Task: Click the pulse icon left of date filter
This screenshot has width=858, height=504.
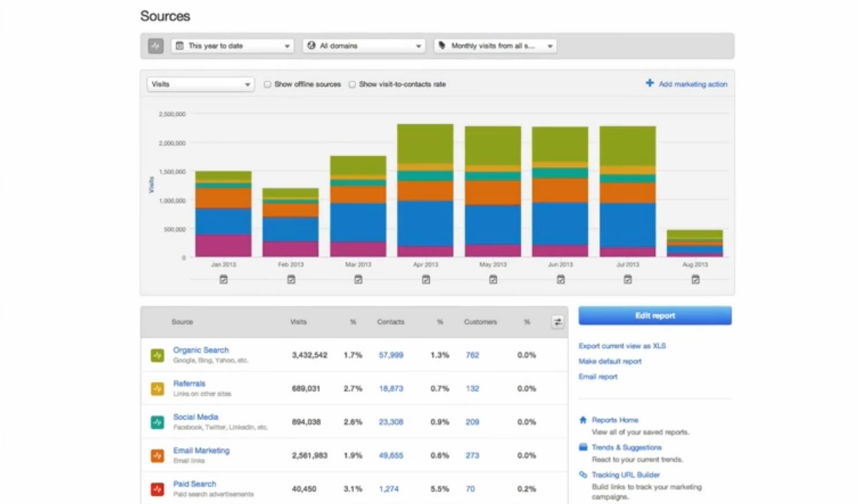Action: (x=156, y=46)
